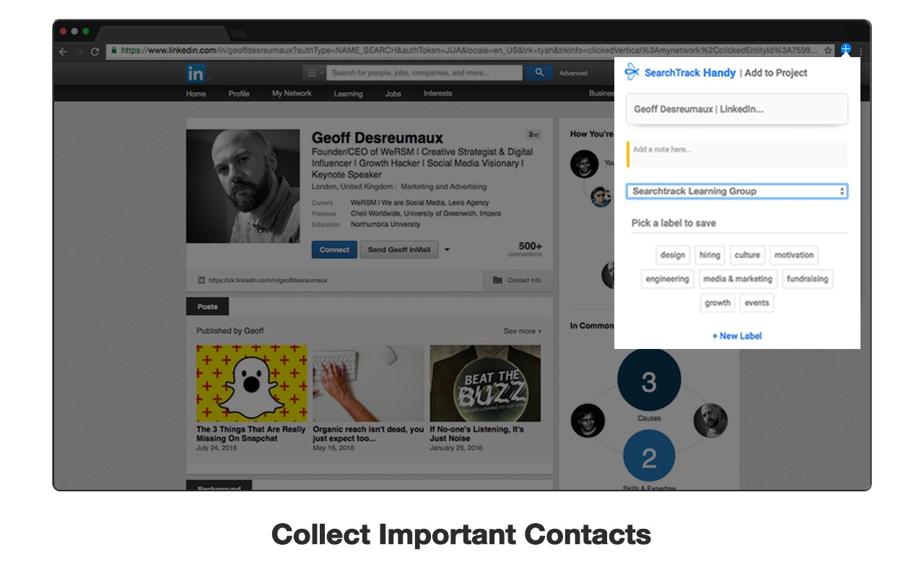
Task: Click the SearchTrack Handy extension icon
Action: (846, 49)
